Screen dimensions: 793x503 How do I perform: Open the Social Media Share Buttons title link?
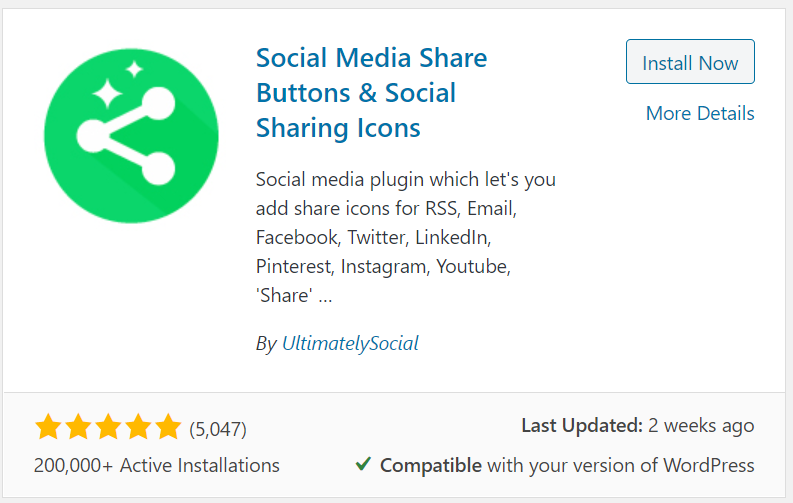pos(371,93)
